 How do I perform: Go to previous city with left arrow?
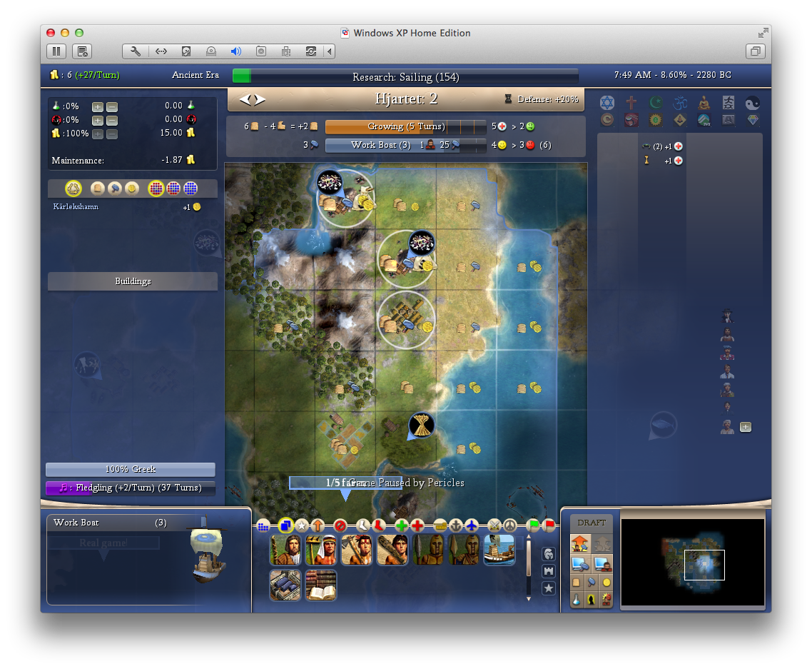pos(244,99)
